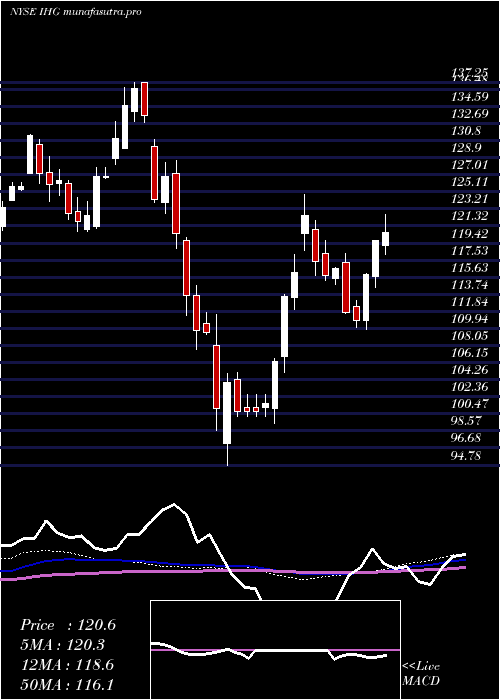Click the 115.63 price axis label
The width and height of the screenshot is (500, 700).
point(470,267)
